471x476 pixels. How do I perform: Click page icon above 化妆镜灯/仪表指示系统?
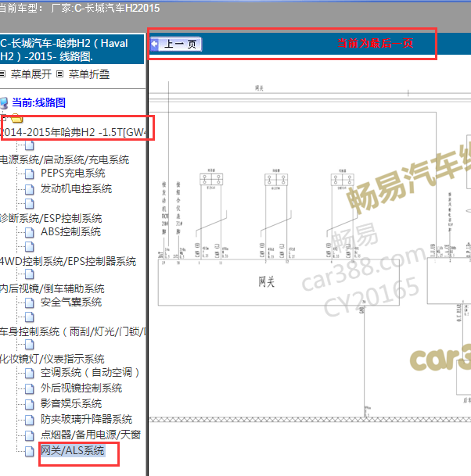pos(30,345)
